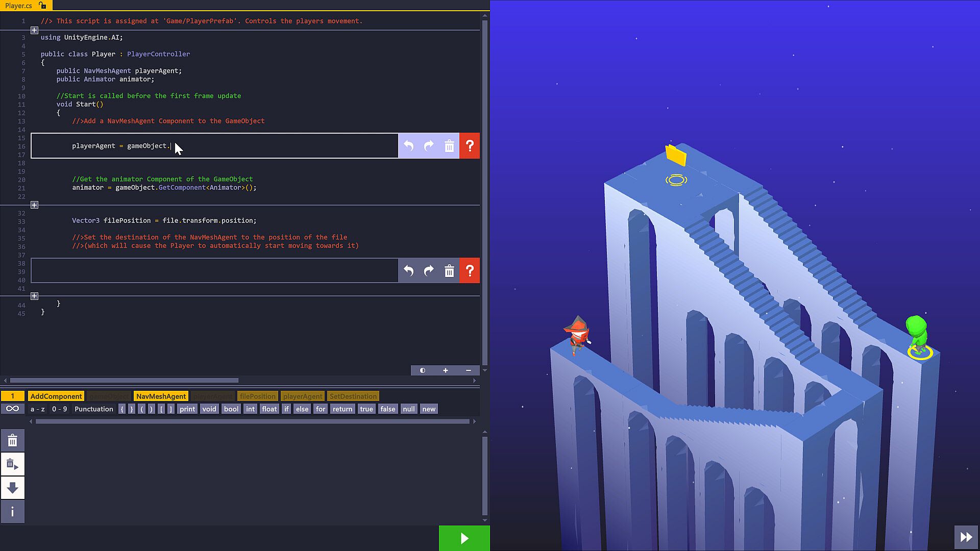Click the green Play run button
980x551 pixels.
[464, 538]
